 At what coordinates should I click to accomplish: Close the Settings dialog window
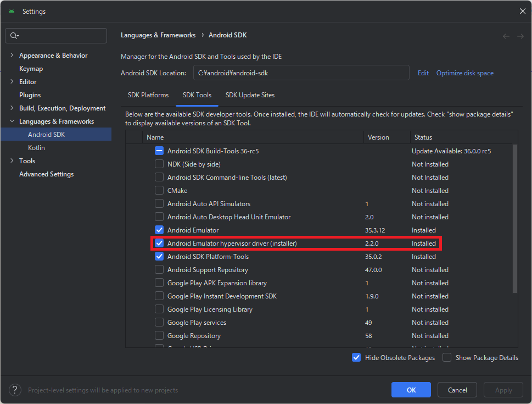(x=522, y=11)
